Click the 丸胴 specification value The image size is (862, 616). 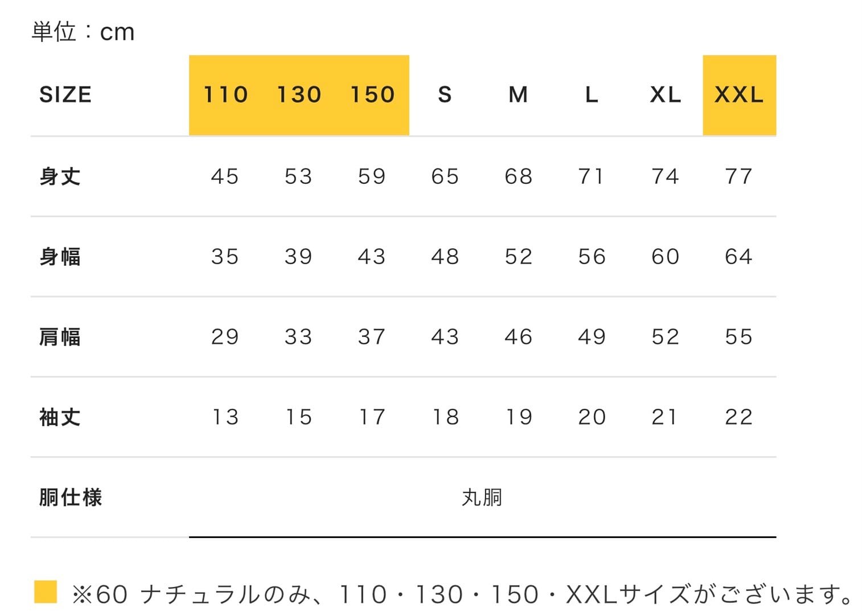click(482, 498)
